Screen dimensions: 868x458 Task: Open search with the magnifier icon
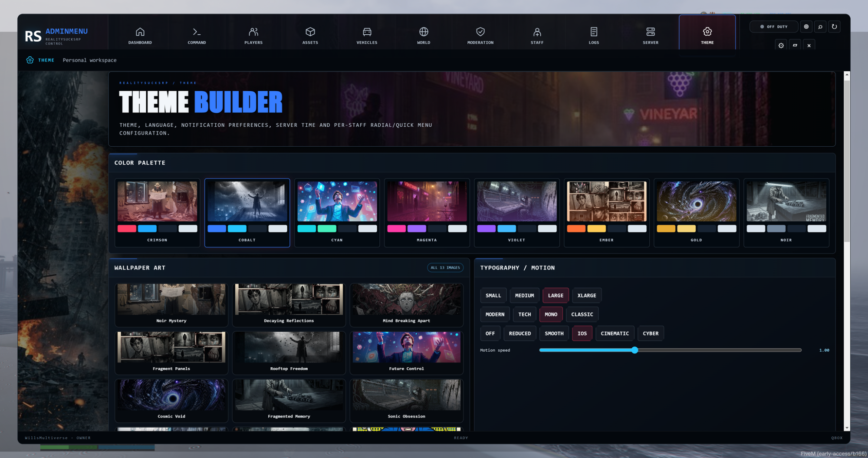[820, 26]
